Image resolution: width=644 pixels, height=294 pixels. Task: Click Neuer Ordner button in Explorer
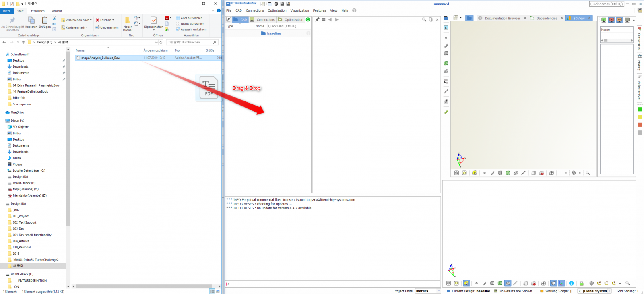[x=128, y=24]
